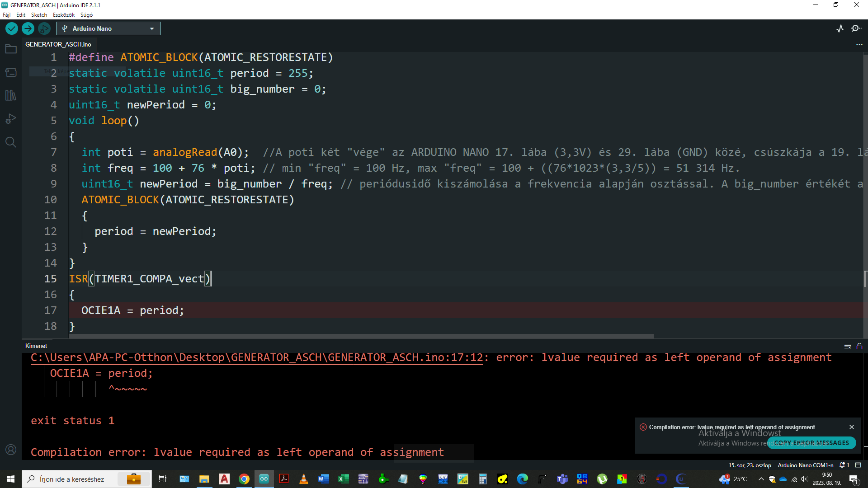Select the GENERATOR_ASCH.ino editor tab
Image resolution: width=868 pixels, height=488 pixels.
click(58, 44)
